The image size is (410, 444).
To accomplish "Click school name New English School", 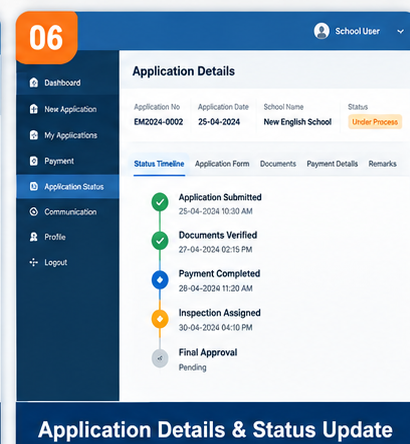I will (x=297, y=122).
